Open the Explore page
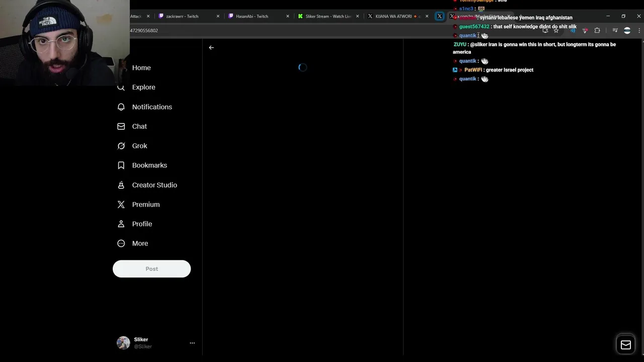The image size is (644, 362). pyautogui.click(x=143, y=87)
